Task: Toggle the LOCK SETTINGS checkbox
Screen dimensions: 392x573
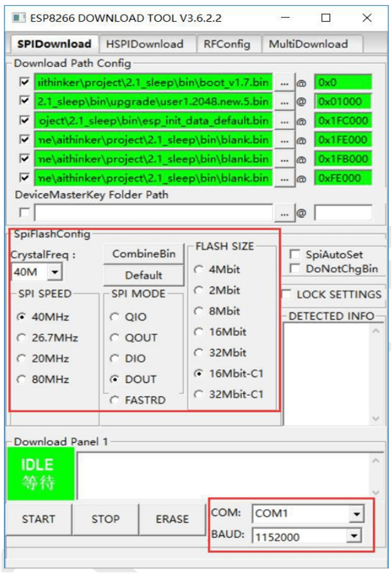Action: pyautogui.click(x=287, y=294)
